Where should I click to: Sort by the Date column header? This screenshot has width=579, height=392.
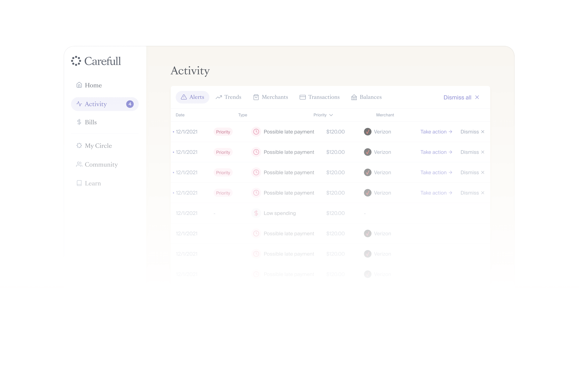tap(180, 115)
